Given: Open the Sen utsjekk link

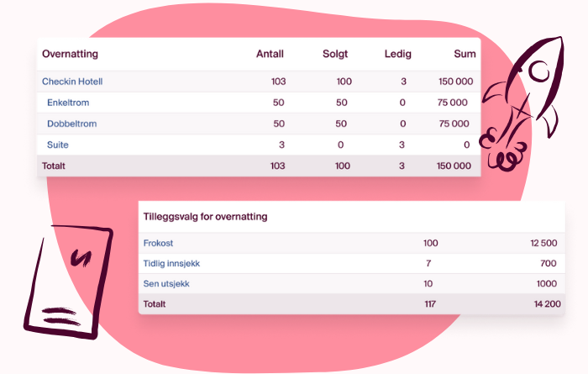Looking at the screenshot, I should pos(166,283).
